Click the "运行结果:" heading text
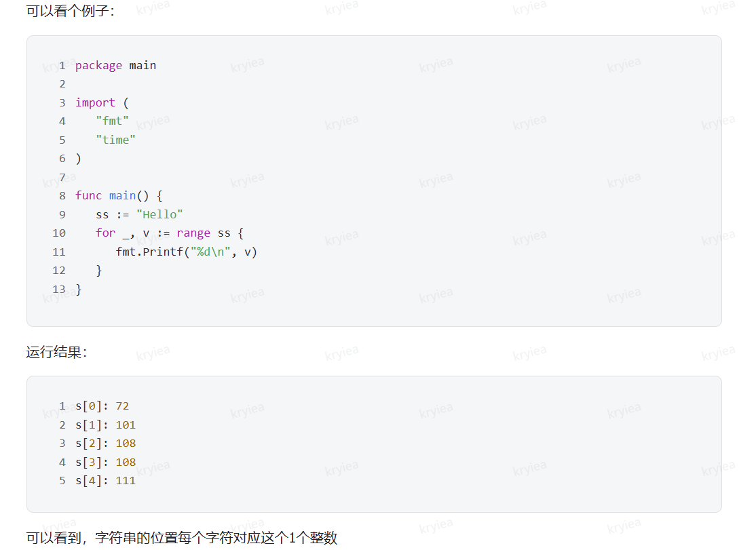The image size is (756, 550). [56, 353]
